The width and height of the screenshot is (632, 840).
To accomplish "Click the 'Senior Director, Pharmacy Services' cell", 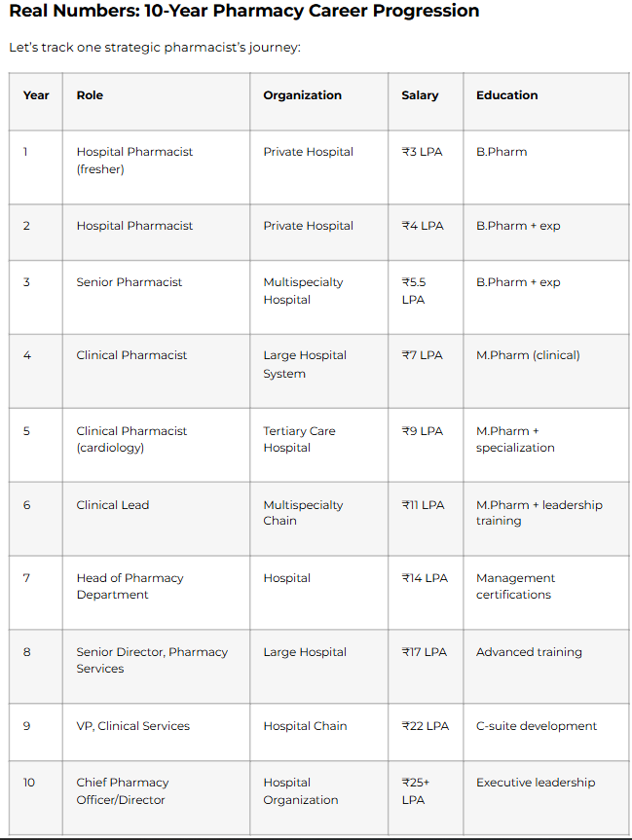I will coord(152,660).
